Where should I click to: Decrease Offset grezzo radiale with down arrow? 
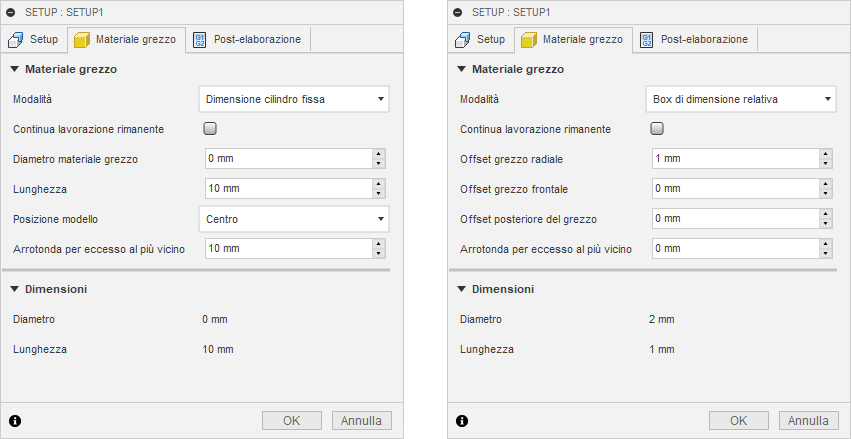tap(825, 163)
